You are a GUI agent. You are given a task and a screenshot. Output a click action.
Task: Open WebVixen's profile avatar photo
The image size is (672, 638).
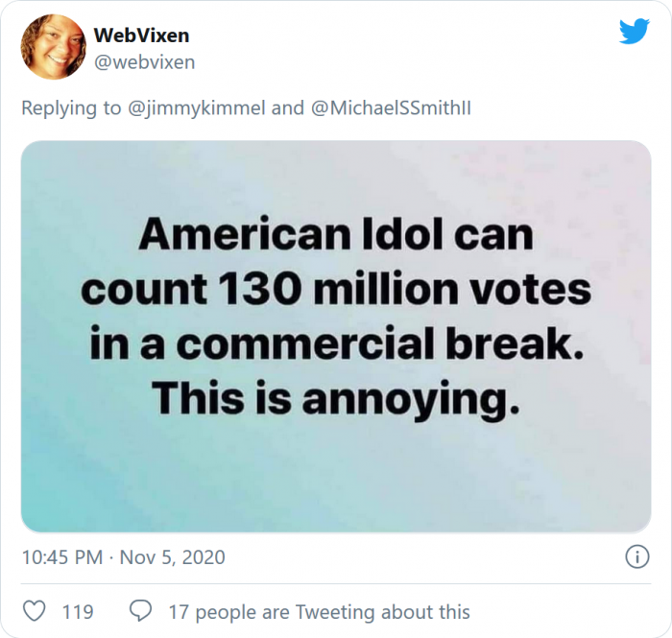tap(53, 46)
